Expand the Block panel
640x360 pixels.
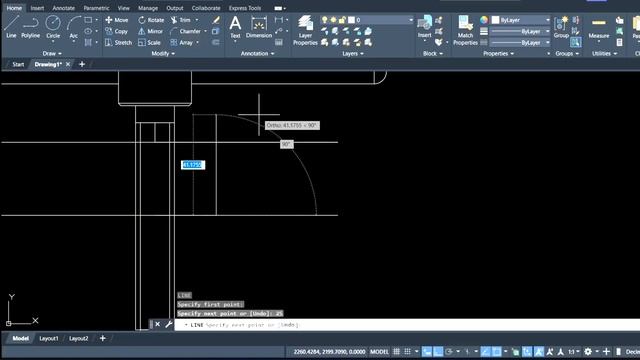433,53
